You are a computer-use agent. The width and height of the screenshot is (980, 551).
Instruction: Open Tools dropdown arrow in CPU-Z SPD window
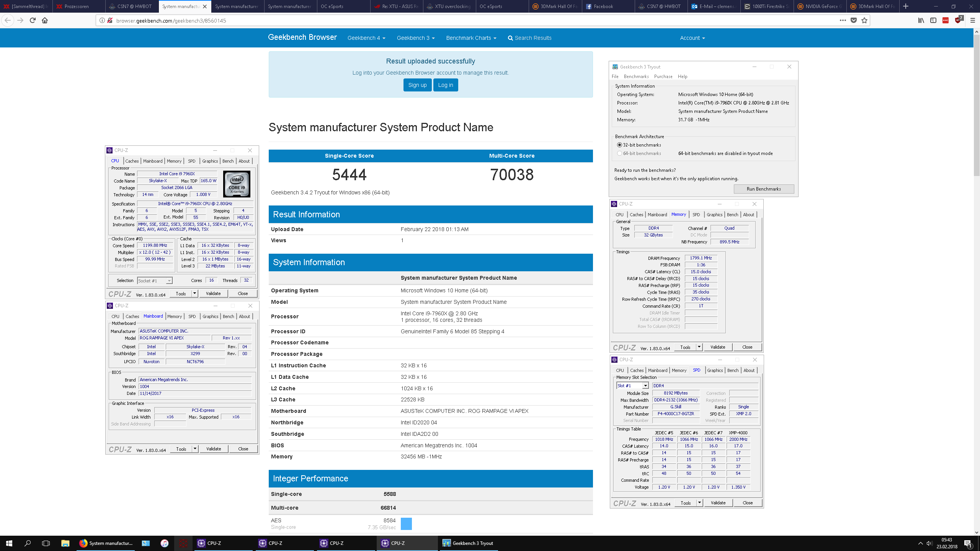point(699,503)
